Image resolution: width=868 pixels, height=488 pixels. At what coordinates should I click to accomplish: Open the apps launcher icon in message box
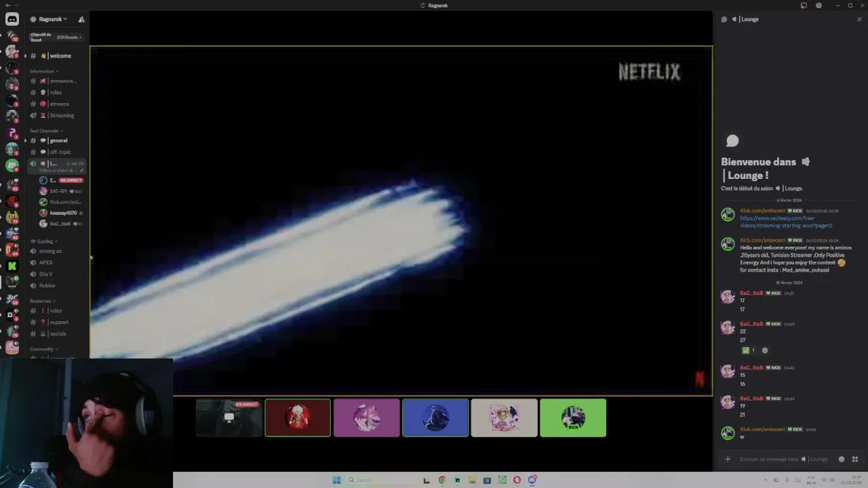click(x=854, y=459)
